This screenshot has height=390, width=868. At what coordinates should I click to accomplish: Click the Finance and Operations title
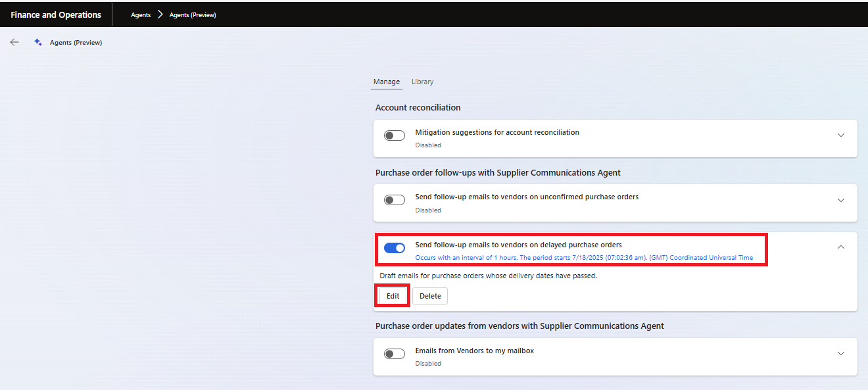[x=56, y=14]
